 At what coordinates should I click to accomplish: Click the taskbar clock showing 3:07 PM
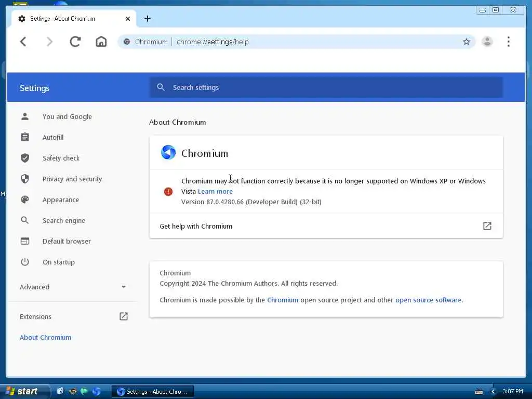tap(513, 391)
